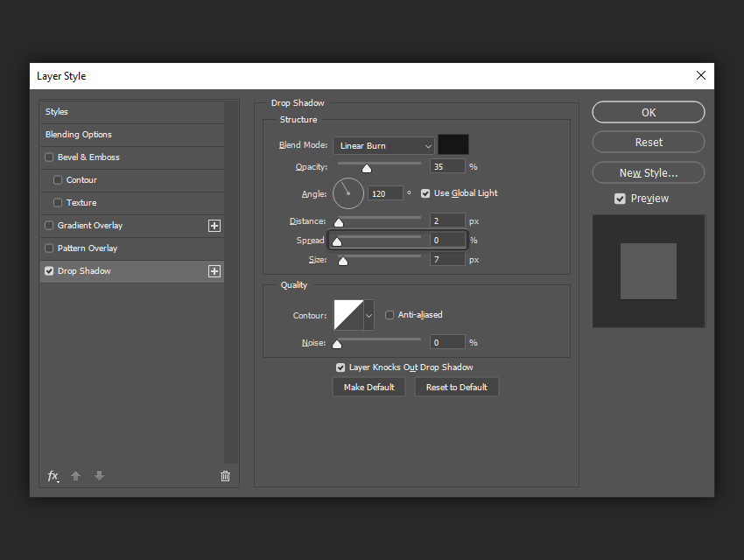The height and width of the screenshot is (560, 744).
Task: Click the move effect down arrow
Action: click(x=99, y=476)
